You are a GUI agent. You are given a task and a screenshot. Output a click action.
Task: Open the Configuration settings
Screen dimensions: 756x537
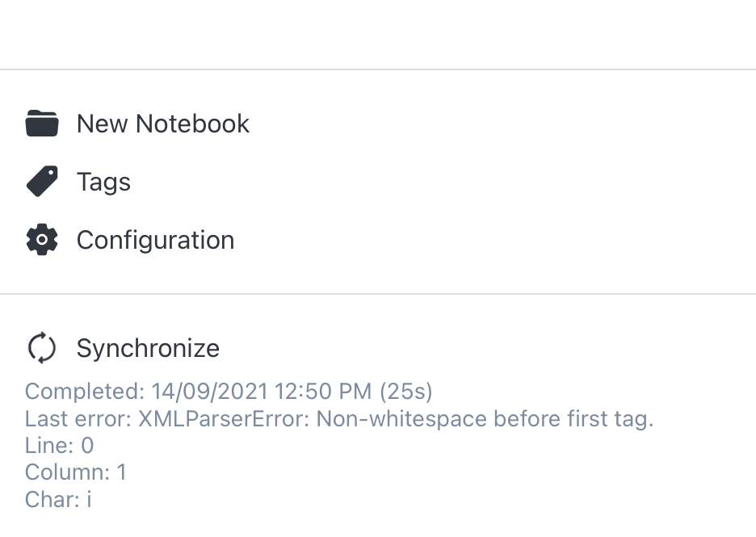click(155, 239)
